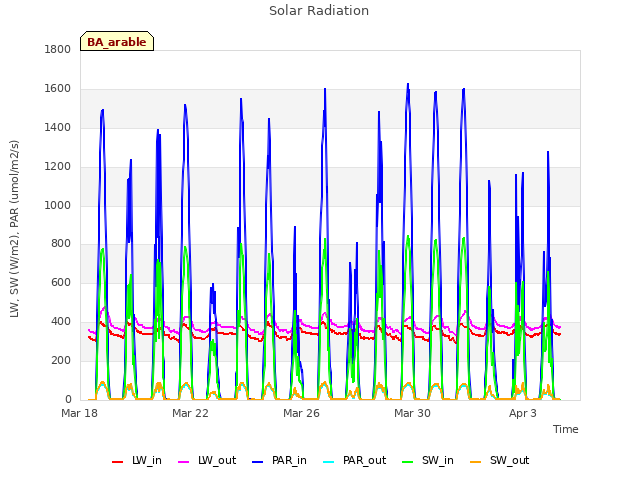Click the Time axis title
The height and width of the screenshot is (480, 640).
566,429
